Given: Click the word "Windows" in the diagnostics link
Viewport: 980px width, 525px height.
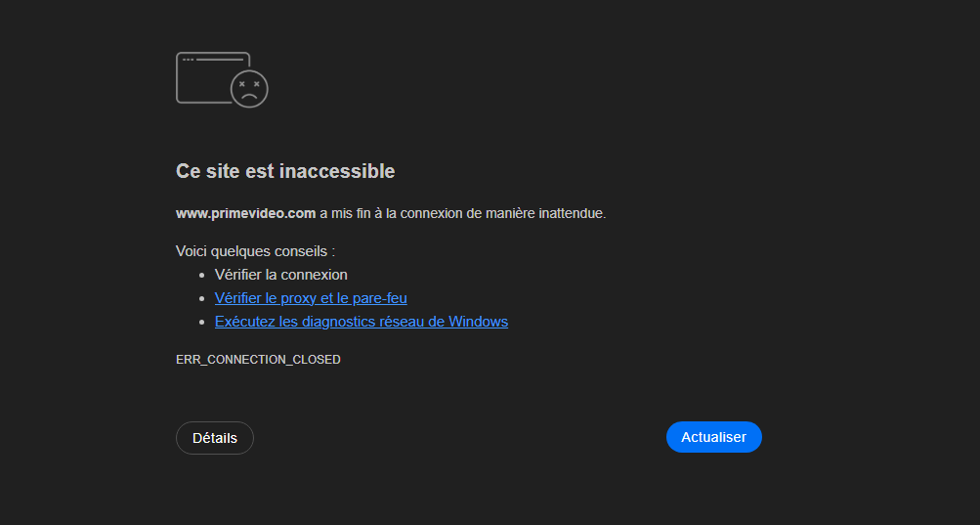Looking at the screenshot, I should click(x=478, y=322).
